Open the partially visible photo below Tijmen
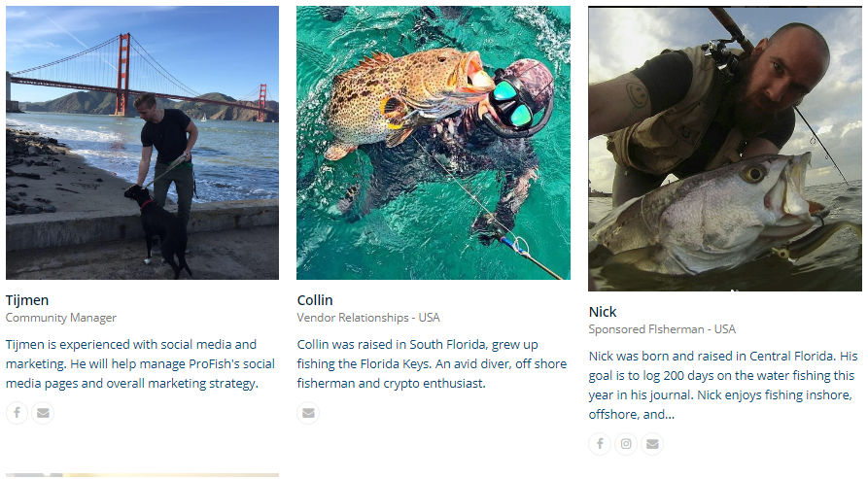Image resolution: width=868 pixels, height=479 pixels. (x=142, y=475)
